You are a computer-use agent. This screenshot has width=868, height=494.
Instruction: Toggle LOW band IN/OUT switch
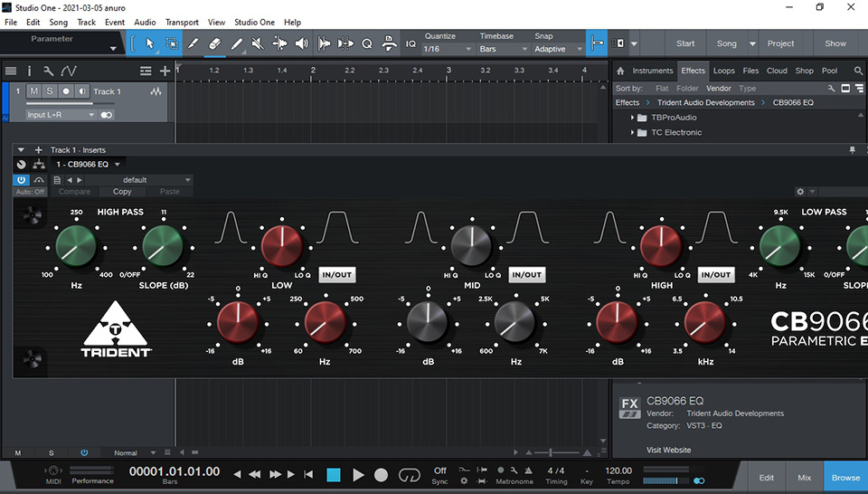pos(336,275)
